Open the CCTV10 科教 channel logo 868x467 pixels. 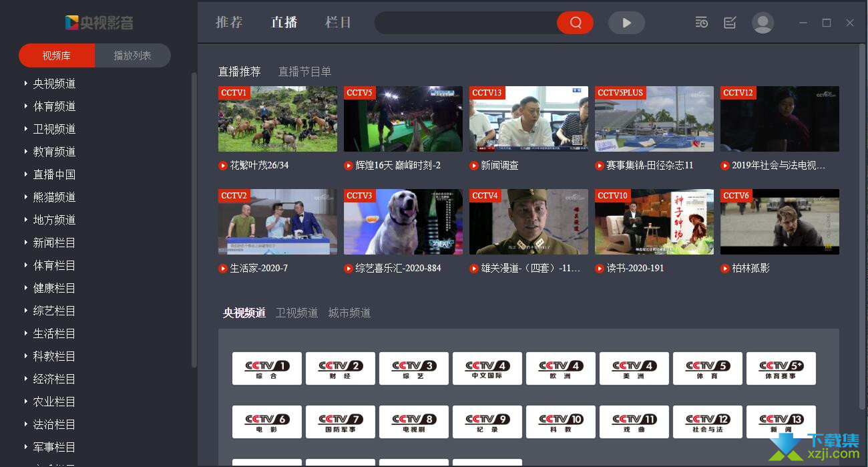click(x=561, y=422)
